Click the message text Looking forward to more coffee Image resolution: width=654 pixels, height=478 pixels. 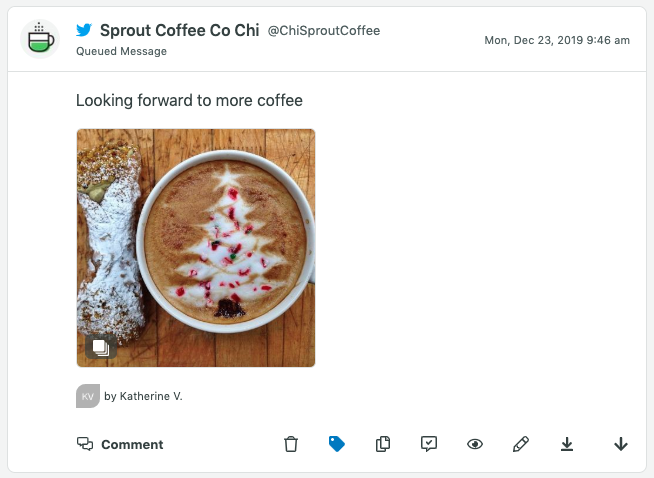click(x=189, y=101)
